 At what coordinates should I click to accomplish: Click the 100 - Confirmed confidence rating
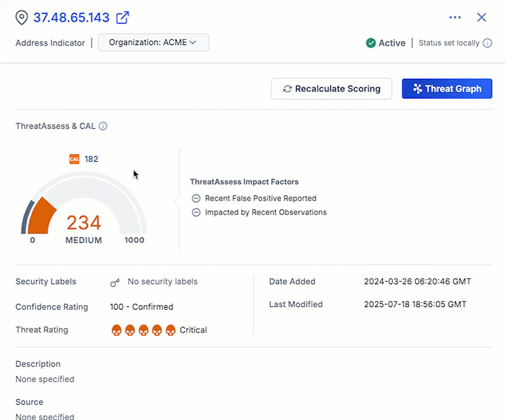tap(141, 306)
